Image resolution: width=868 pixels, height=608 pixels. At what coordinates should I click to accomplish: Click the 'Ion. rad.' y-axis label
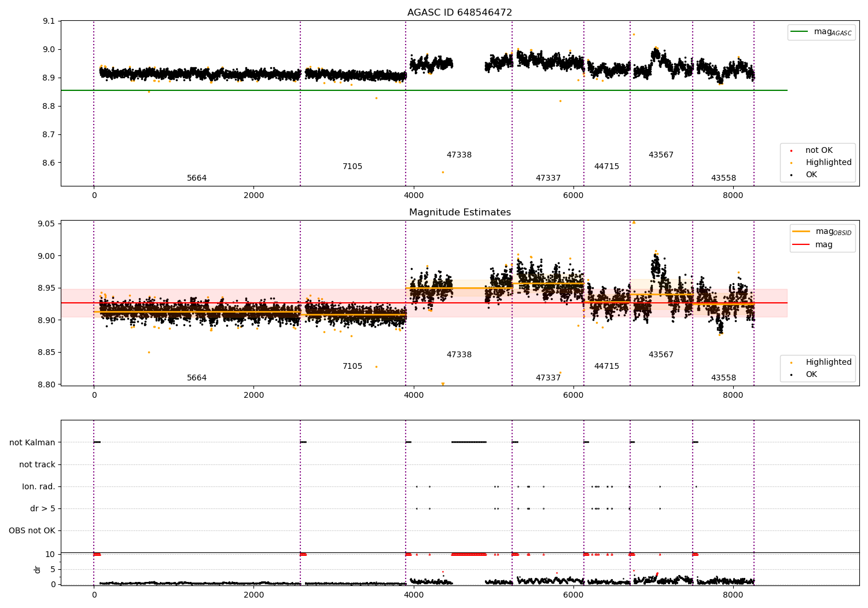coord(39,486)
